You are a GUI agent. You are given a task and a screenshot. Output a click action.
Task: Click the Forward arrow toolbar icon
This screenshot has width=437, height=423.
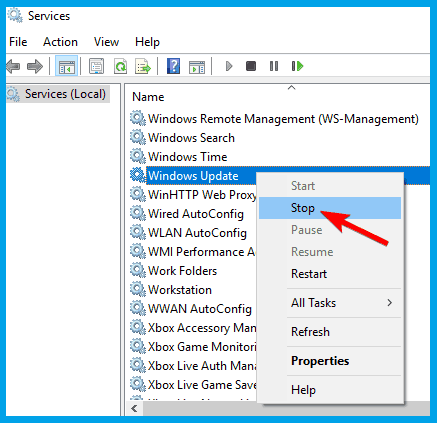tap(35, 66)
